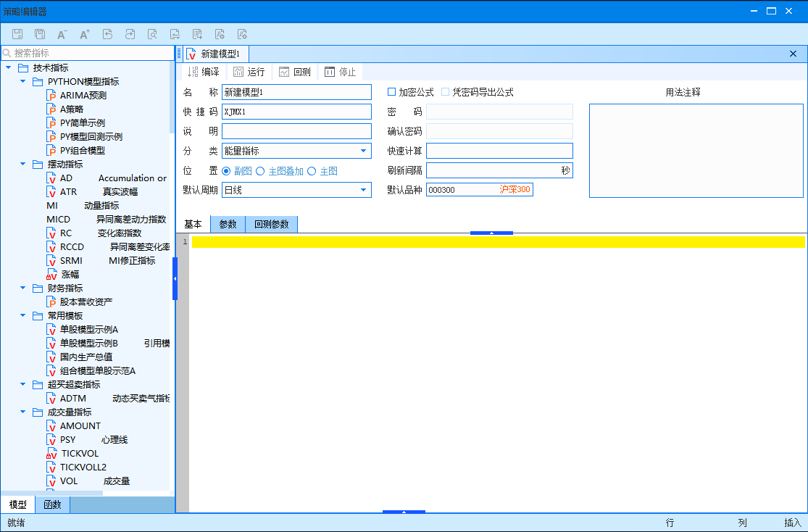Viewport: 808px width, 532px height.
Task: Select the 新建模型1 document tab
Action: point(215,54)
